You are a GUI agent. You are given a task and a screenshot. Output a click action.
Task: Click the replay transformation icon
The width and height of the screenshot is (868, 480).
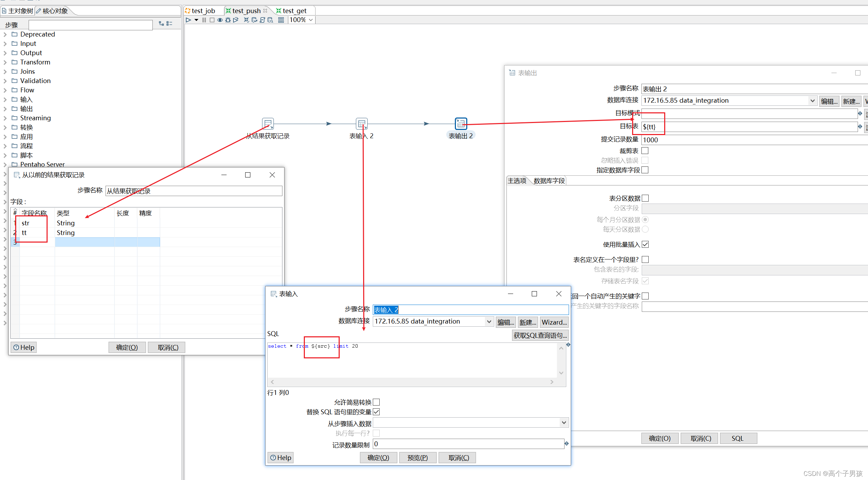click(236, 20)
